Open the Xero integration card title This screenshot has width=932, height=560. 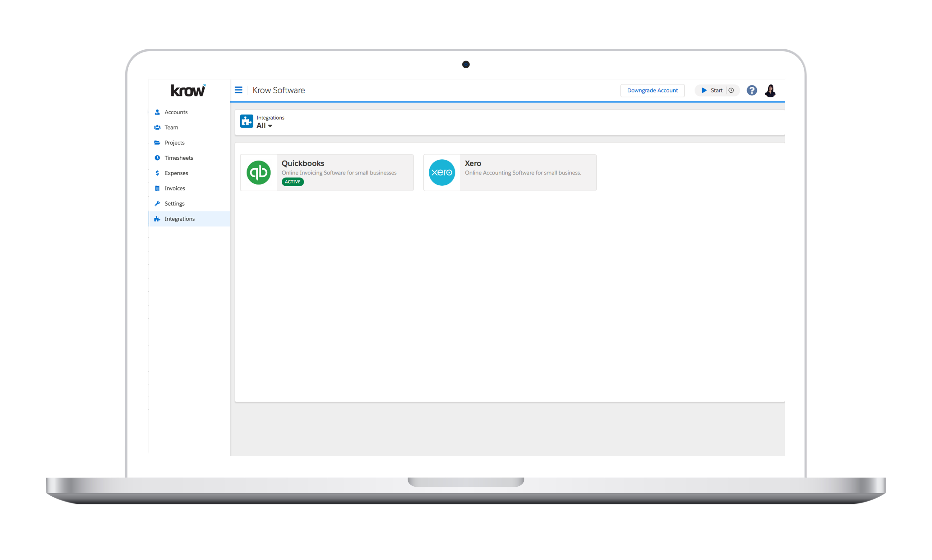pos(473,163)
